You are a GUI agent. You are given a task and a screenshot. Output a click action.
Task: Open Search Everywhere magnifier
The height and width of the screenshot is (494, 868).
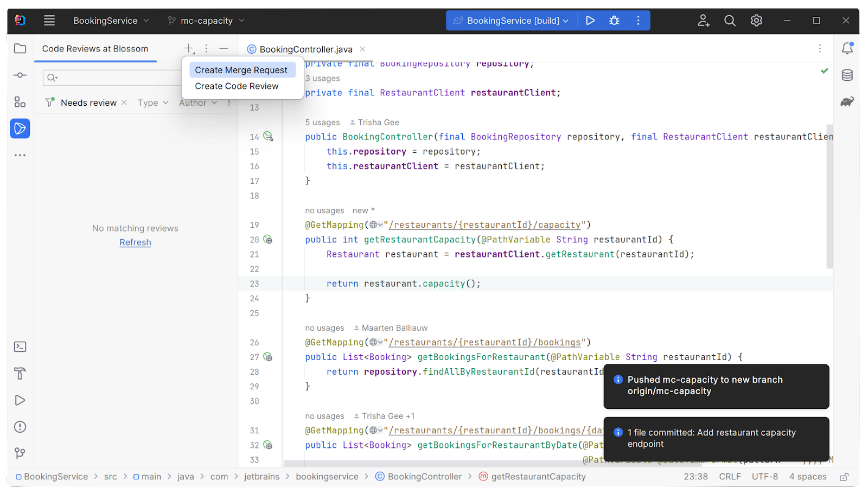click(x=730, y=21)
